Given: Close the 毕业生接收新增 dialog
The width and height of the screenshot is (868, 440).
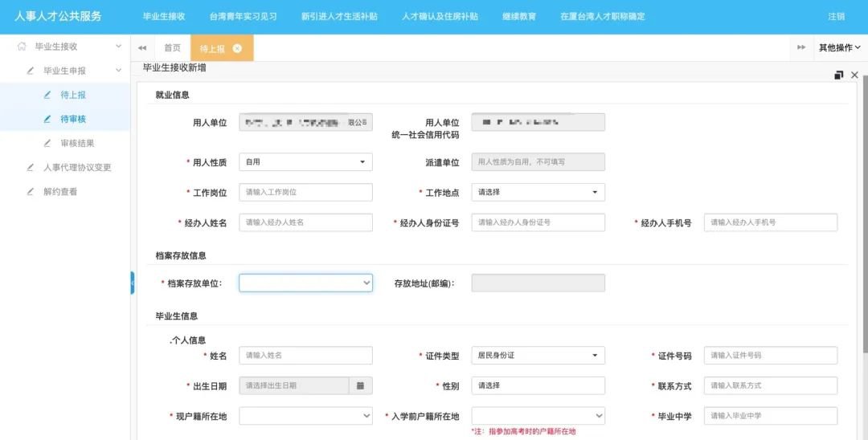Looking at the screenshot, I should pyautogui.click(x=854, y=75).
